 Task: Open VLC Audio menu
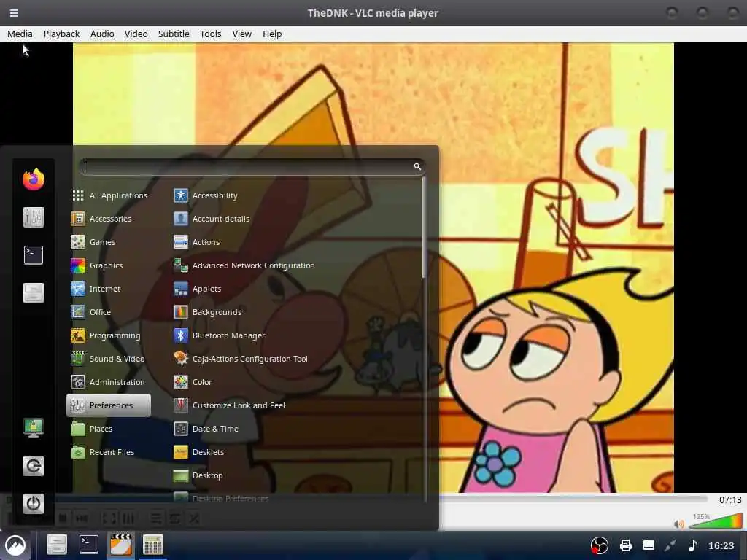click(x=102, y=34)
